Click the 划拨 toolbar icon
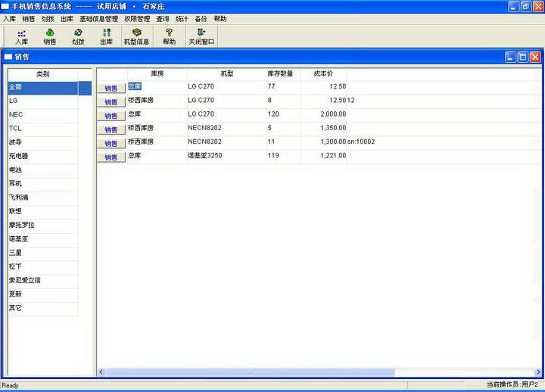This screenshot has height=392, width=545. point(78,37)
